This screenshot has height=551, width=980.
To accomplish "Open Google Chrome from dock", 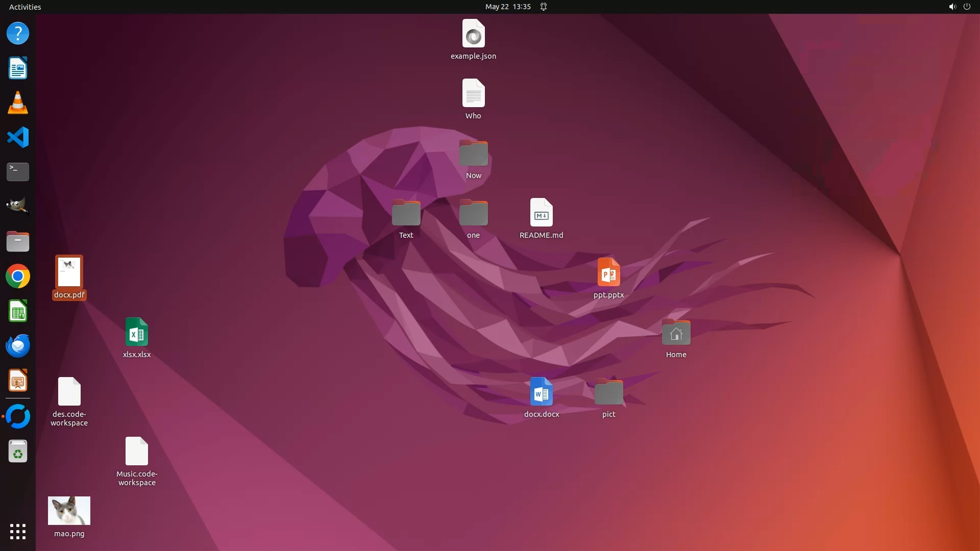I will [x=18, y=277].
